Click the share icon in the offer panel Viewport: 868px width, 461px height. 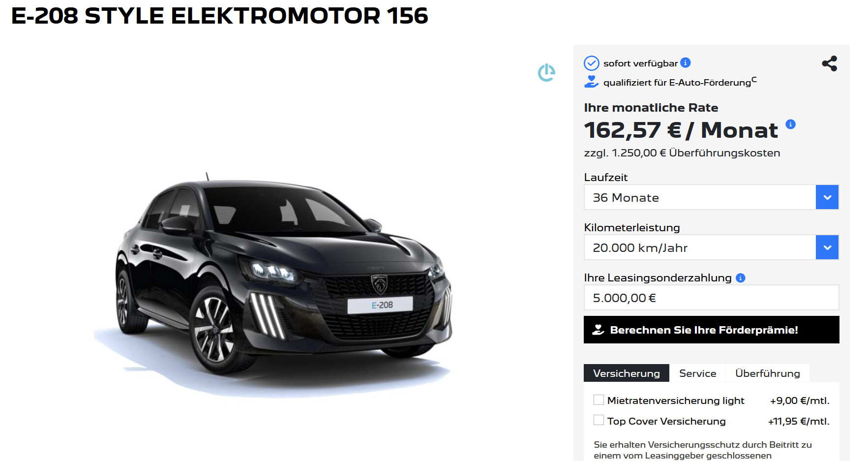tap(829, 63)
